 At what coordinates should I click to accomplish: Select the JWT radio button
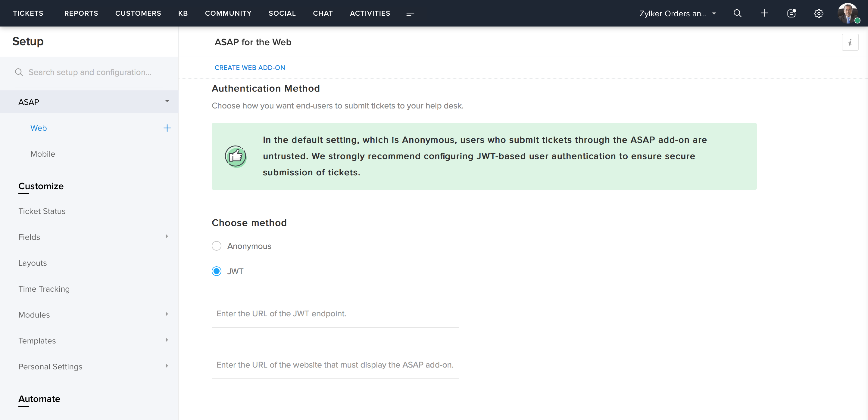tap(216, 271)
